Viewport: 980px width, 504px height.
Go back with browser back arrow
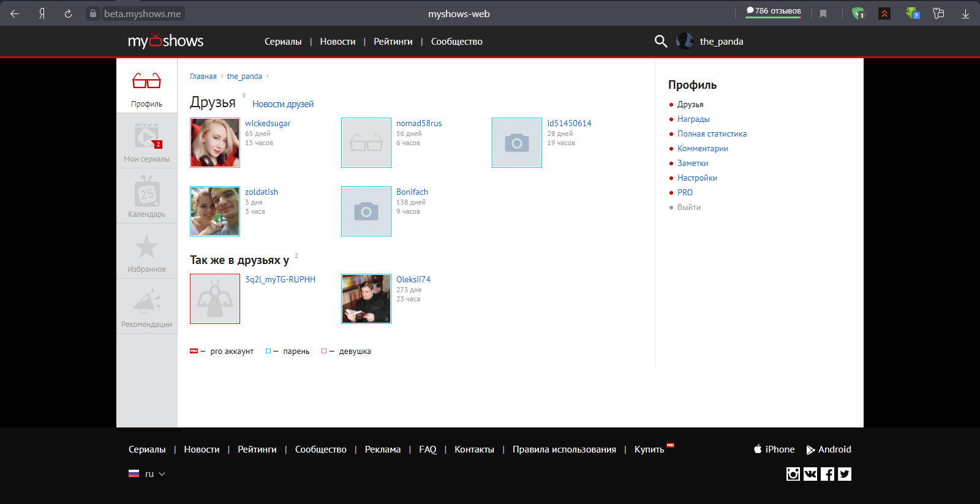pyautogui.click(x=15, y=13)
